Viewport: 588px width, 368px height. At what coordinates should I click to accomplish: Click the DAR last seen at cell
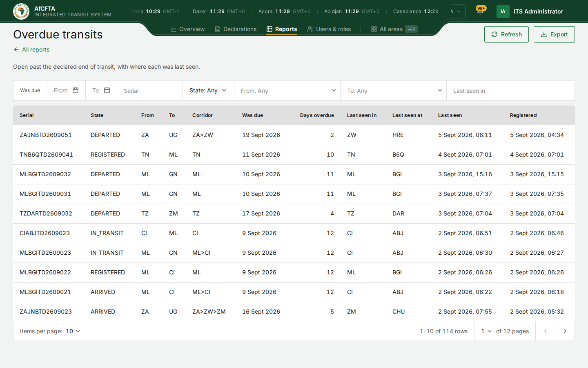(398, 213)
